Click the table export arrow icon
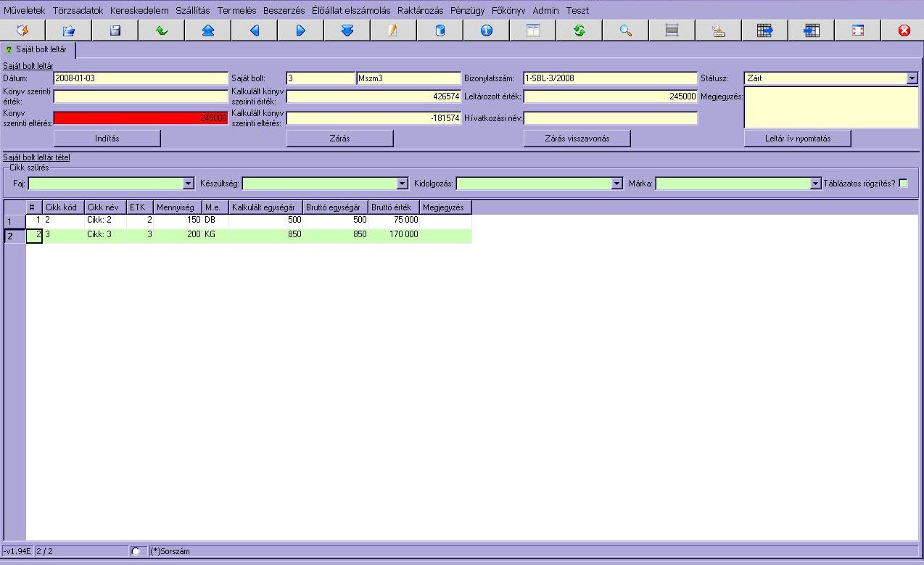The height and width of the screenshot is (565, 924). pyautogui.click(x=764, y=30)
